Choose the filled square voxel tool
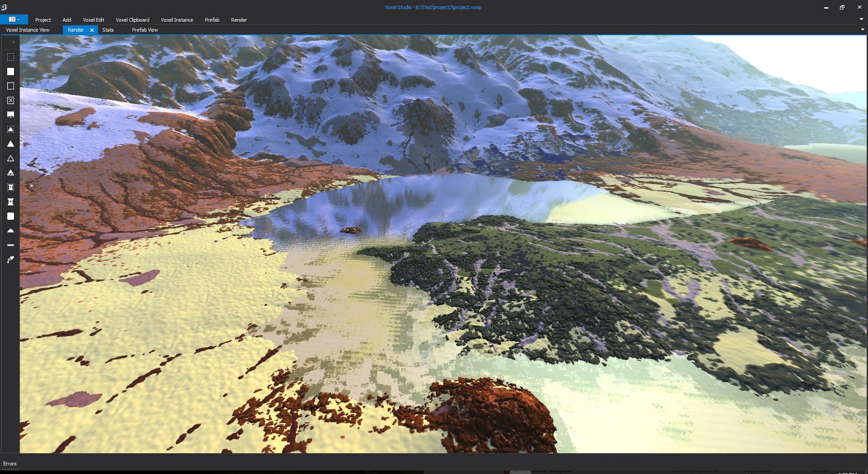 [x=10, y=71]
